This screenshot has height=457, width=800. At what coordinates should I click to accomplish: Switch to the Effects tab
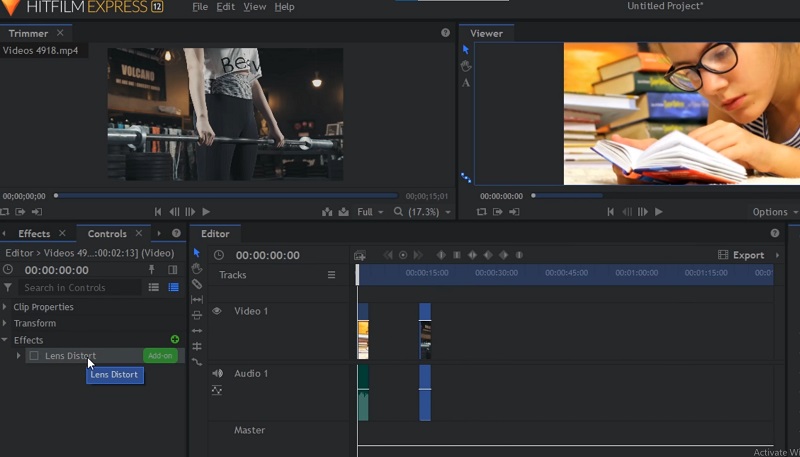point(34,234)
